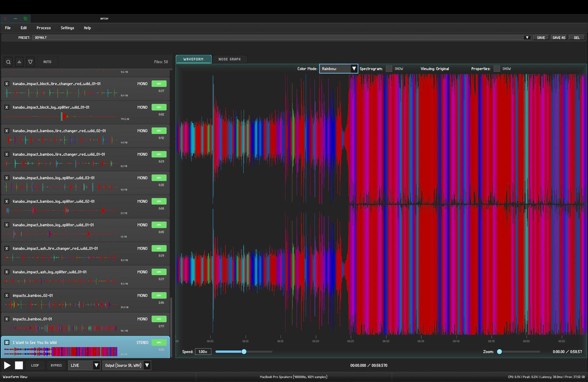This screenshot has height=382, width=588.
Task: Open the LIVE mode dropdown
Action: pyautogui.click(x=84, y=365)
